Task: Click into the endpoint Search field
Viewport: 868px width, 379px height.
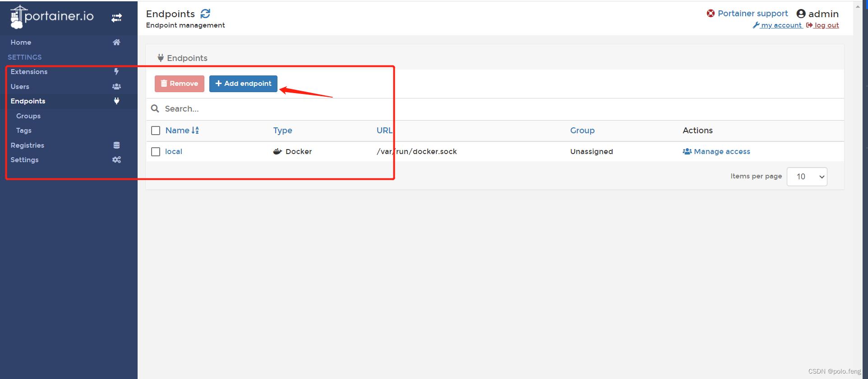Action: click(x=271, y=109)
